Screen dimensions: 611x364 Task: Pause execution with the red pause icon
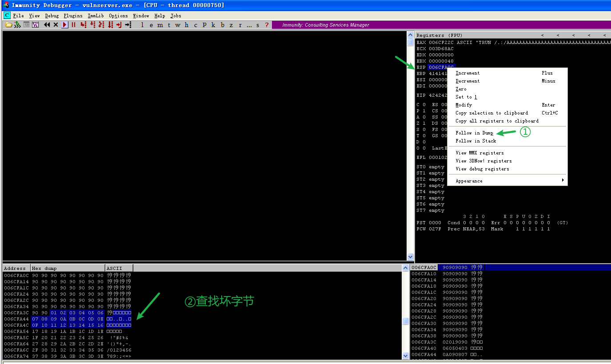tap(73, 25)
